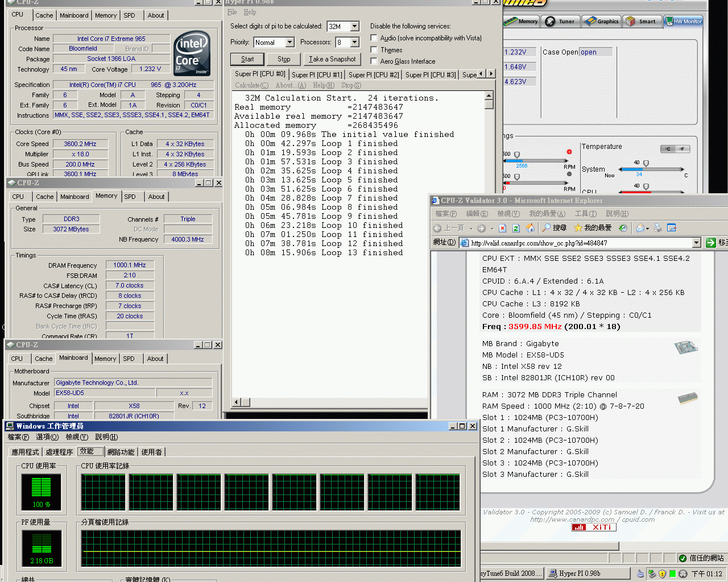The image size is (728, 582).
Task: Open EasyTune Tuner tab
Action: [x=560, y=22]
